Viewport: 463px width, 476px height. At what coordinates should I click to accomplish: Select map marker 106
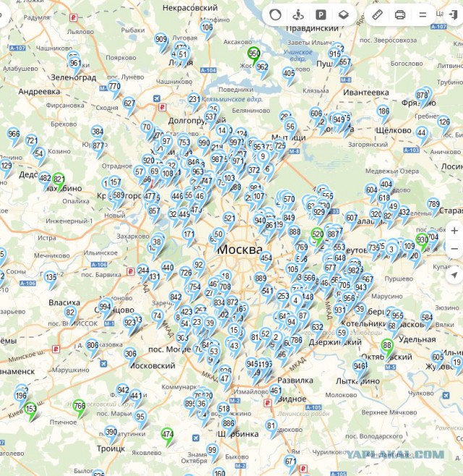click(x=207, y=27)
